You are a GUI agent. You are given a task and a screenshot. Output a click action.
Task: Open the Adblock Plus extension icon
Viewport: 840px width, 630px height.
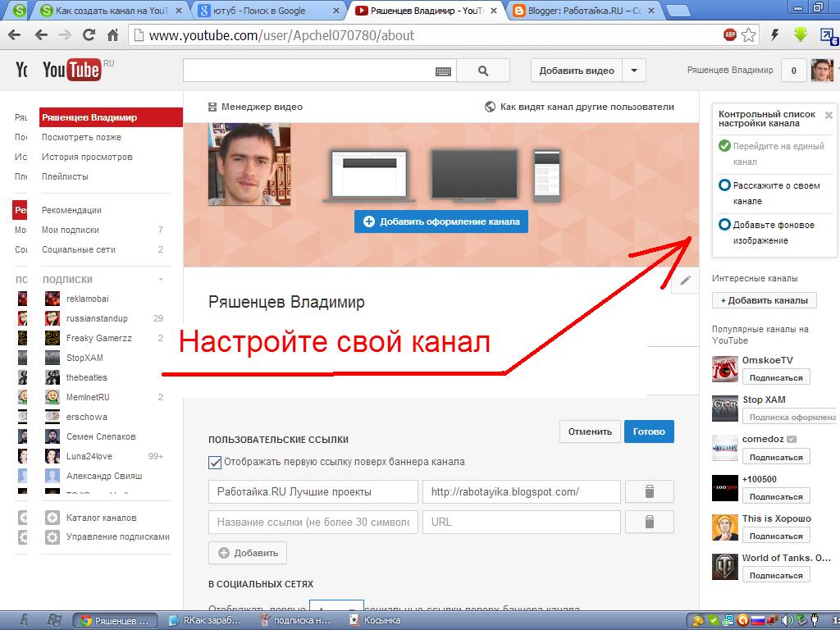tap(729, 34)
